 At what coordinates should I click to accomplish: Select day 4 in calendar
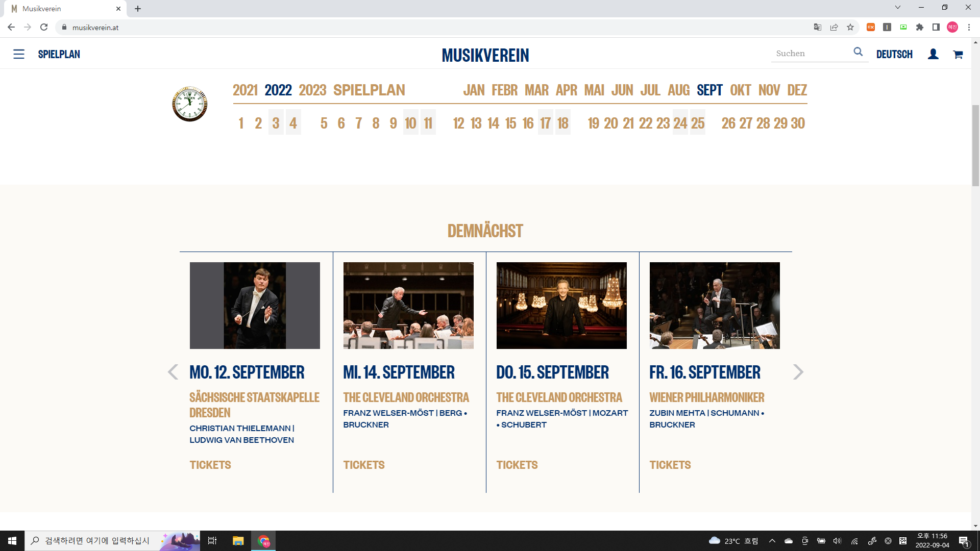(x=293, y=123)
